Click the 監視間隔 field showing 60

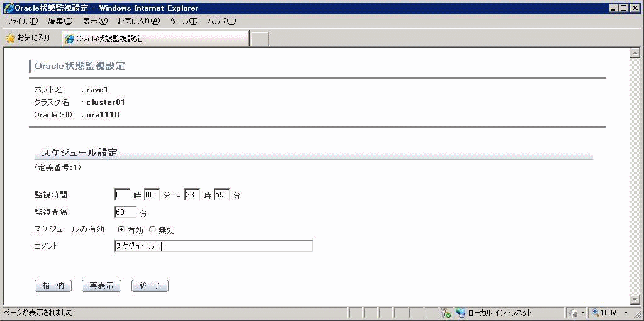pos(125,212)
